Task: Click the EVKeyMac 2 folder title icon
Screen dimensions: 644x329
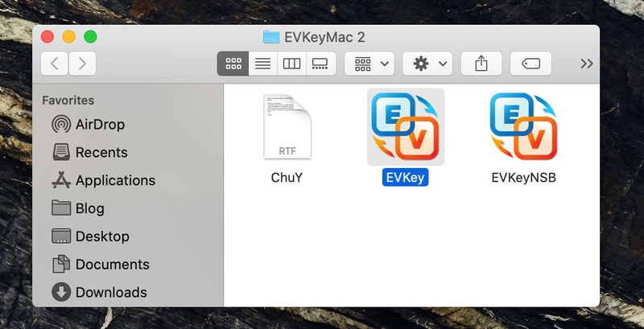Action: [x=271, y=37]
